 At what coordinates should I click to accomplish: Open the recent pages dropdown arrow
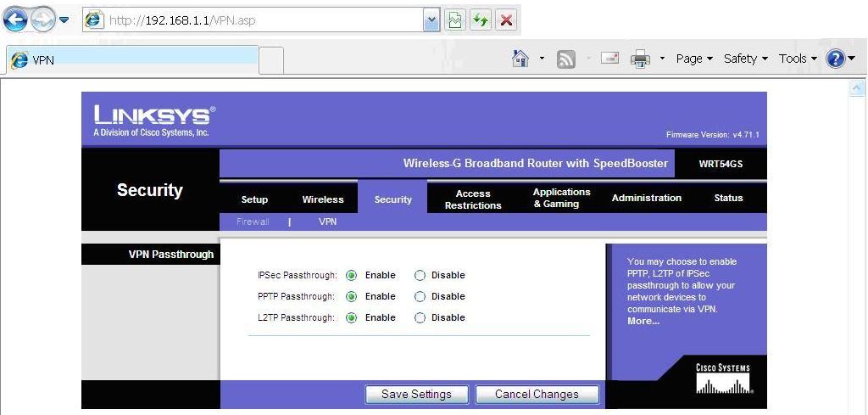(64, 20)
